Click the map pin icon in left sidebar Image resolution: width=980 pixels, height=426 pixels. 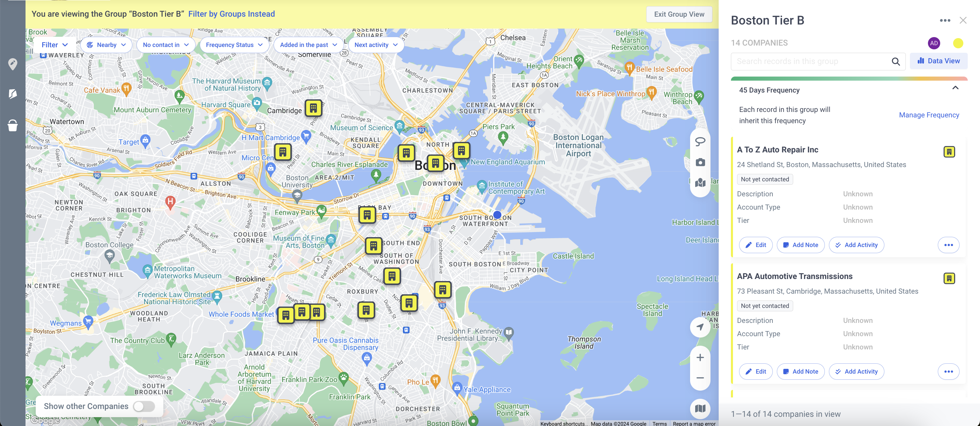[13, 64]
